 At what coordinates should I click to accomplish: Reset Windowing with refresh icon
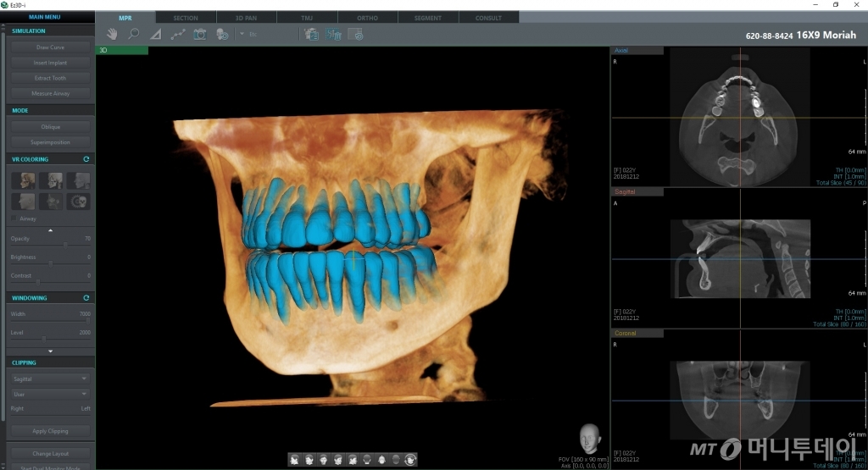click(x=86, y=297)
